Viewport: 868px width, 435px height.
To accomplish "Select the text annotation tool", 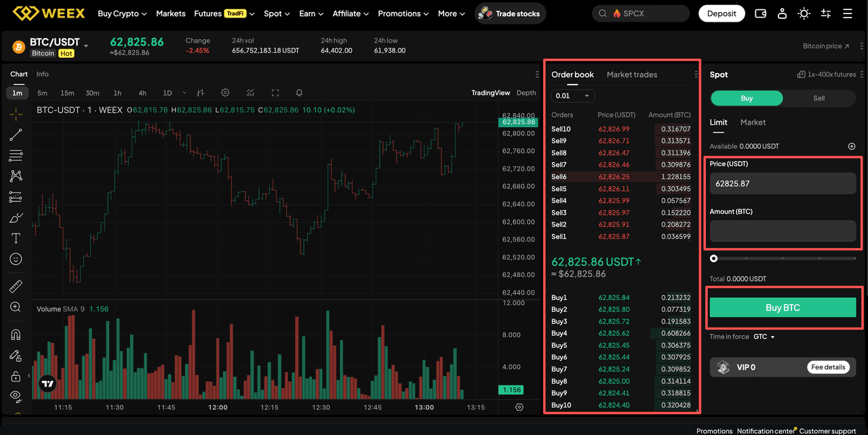I will pos(16,239).
